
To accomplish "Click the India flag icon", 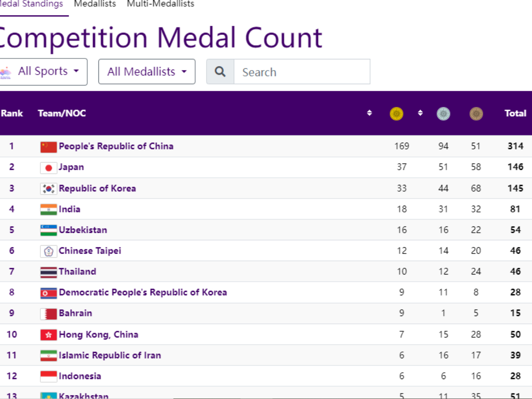I will 48,209.
